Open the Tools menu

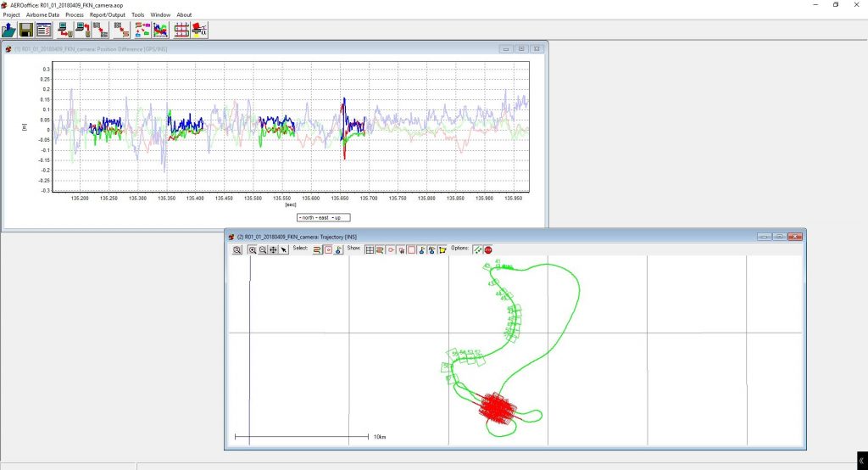pyautogui.click(x=138, y=15)
